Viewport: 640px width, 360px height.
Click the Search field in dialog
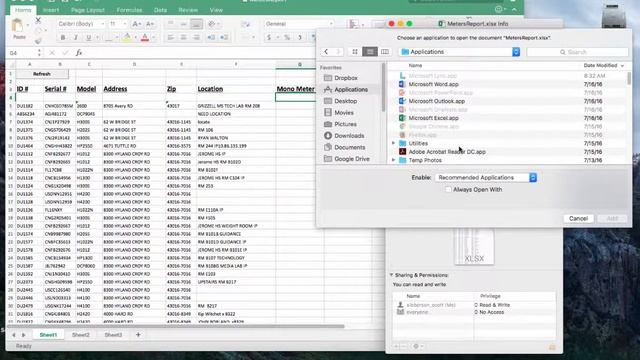(577, 52)
